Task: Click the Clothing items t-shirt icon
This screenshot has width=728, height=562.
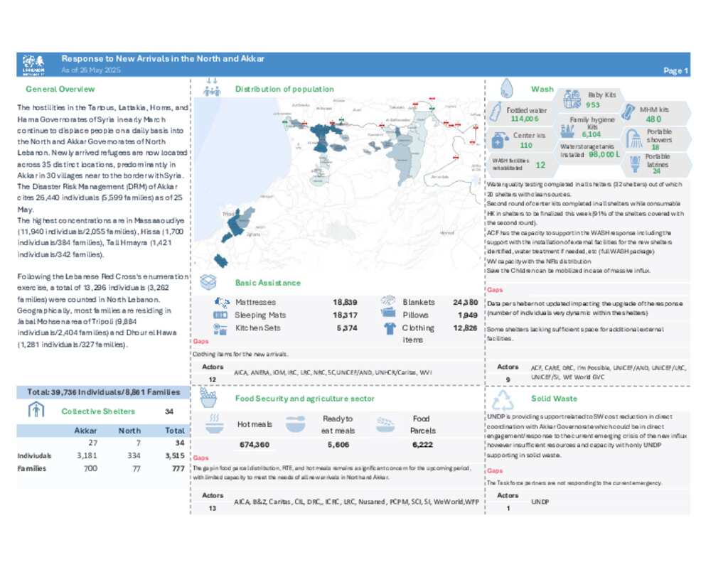Action: click(389, 328)
